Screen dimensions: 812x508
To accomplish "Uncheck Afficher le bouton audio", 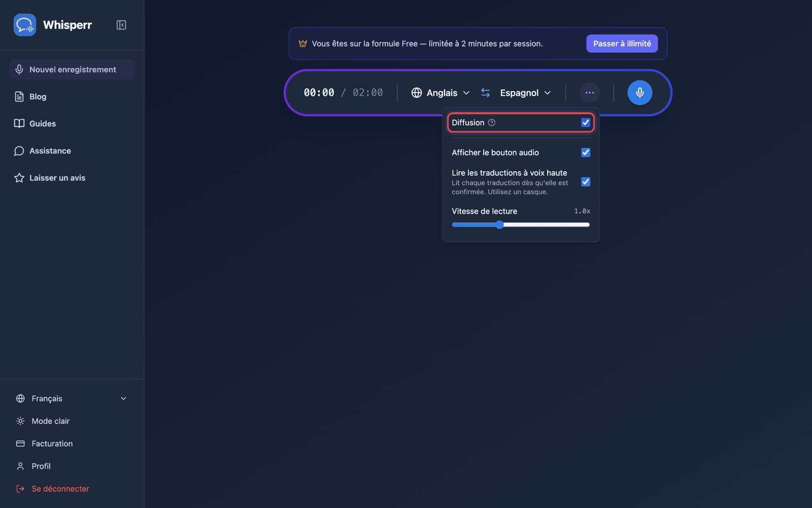I will coord(586,152).
